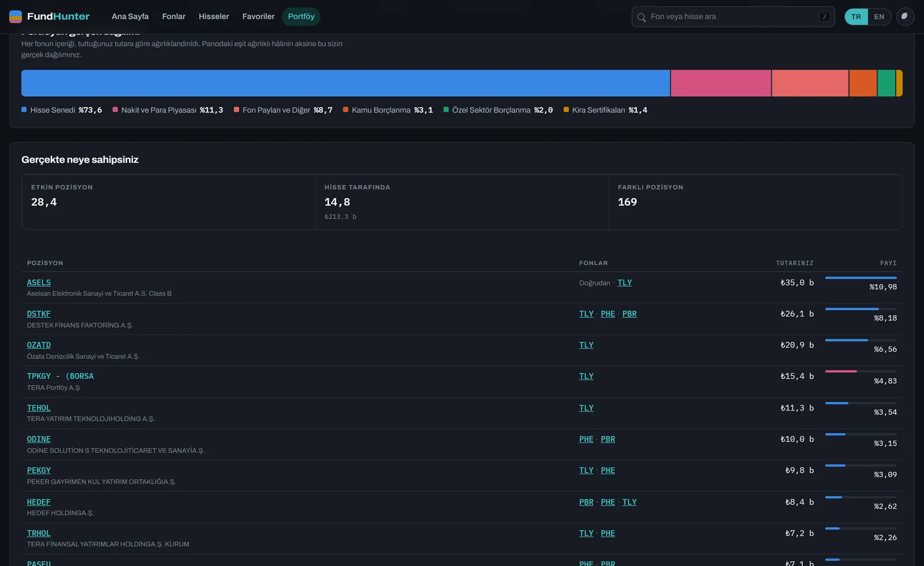Viewport: 924px width, 566px height.
Task: Open the TLY fund link in the TPKGY row
Action: click(x=586, y=376)
